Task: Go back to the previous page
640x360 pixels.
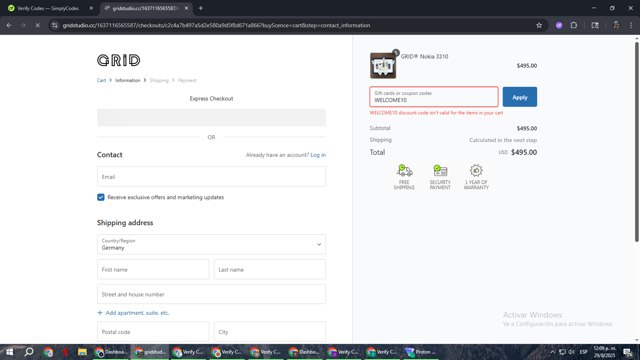Action: (9, 25)
